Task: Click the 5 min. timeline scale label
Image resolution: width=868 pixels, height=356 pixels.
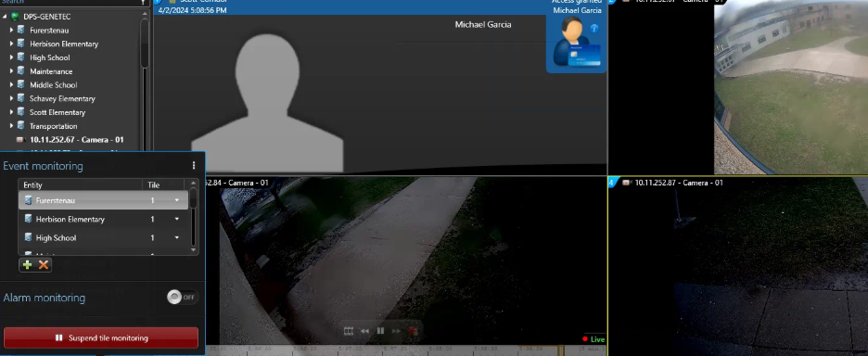Action: [593, 350]
